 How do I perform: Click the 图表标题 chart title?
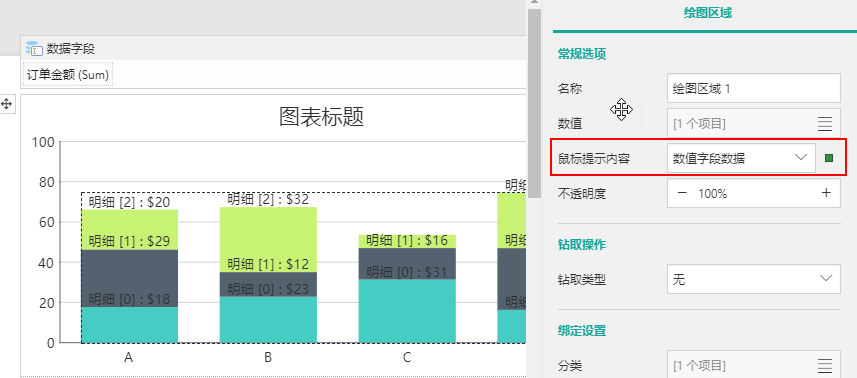point(321,116)
